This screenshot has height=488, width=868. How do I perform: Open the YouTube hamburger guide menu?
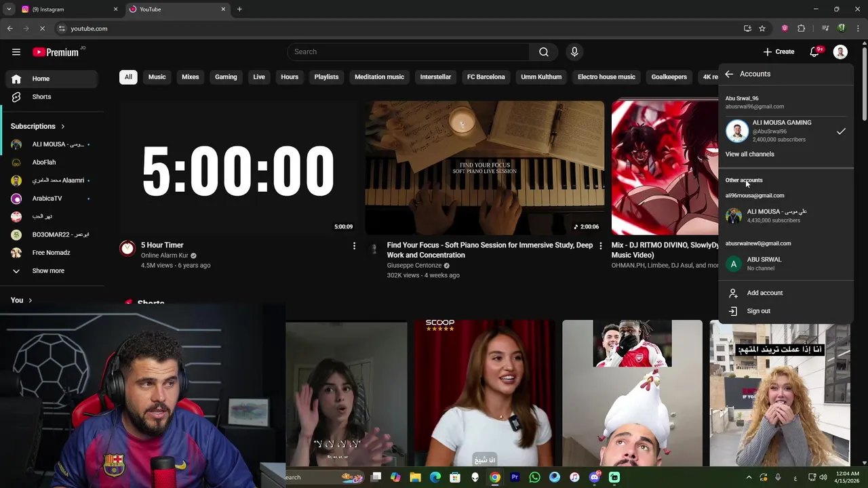[x=16, y=52]
